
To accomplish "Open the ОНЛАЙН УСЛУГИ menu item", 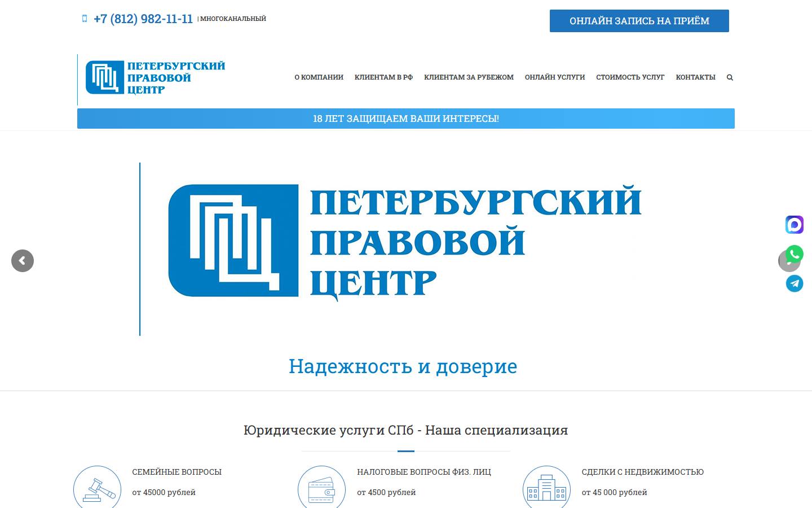I will (x=555, y=77).
